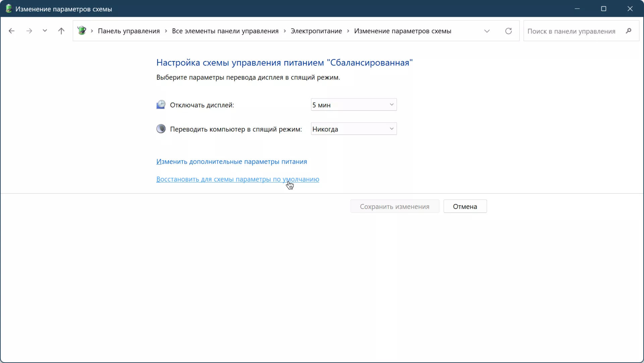The height and width of the screenshot is (363, 644).
Task: Click the 'Отмена' button
Action: pos(465,206)
